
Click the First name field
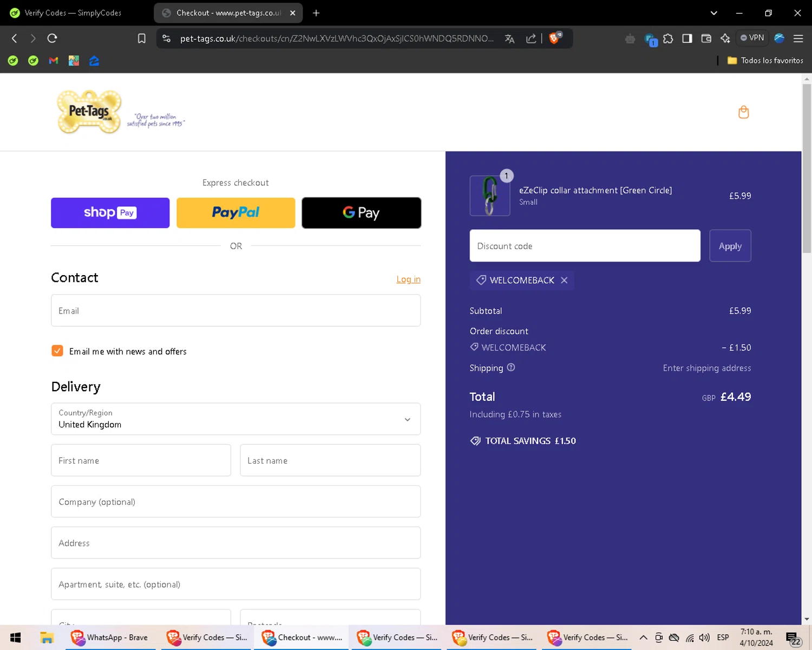click(141, 460)
